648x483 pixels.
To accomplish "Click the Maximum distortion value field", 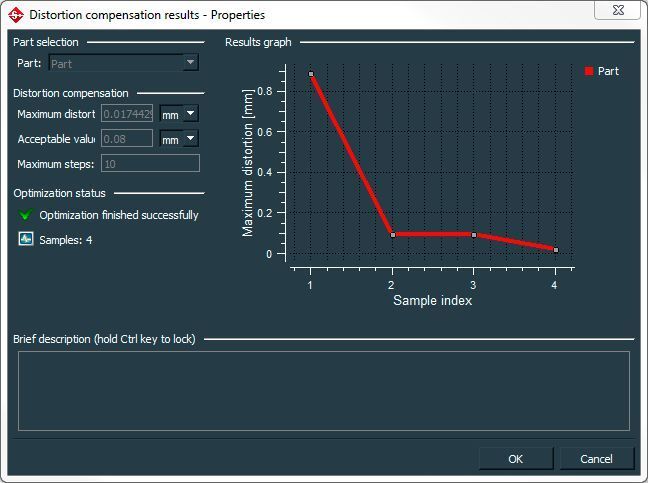I will [127, 114].
